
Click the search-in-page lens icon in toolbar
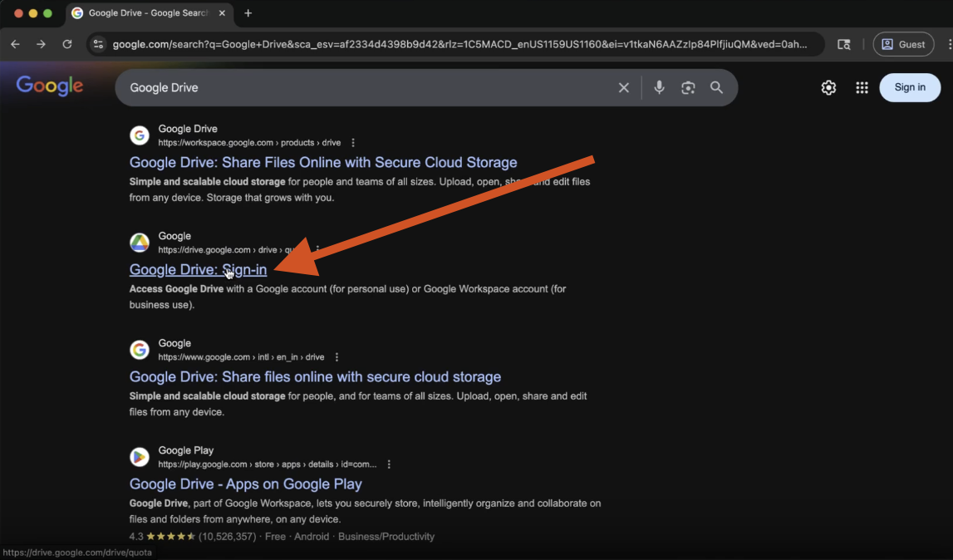tap(843, 44)
